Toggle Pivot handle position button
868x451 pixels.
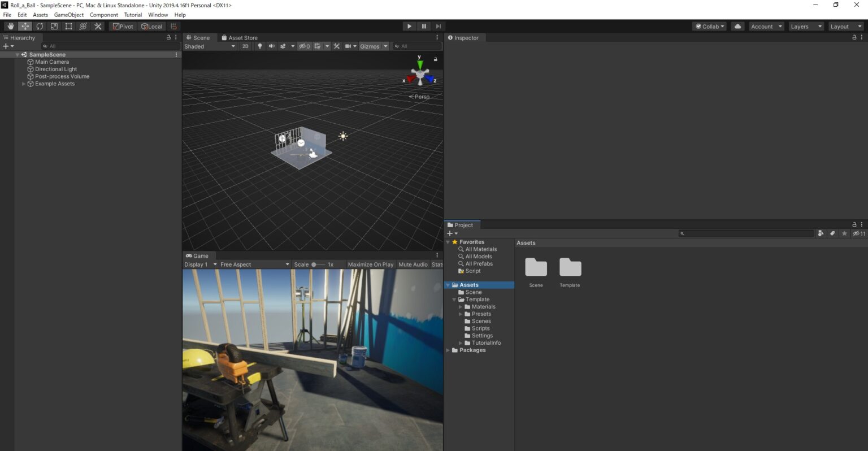[123, 27]
